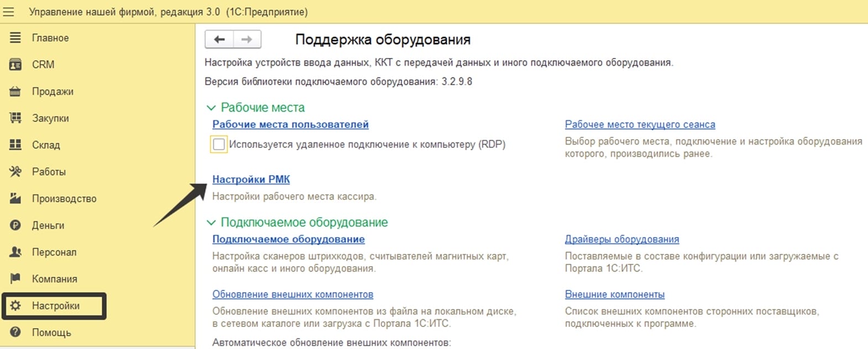
Task: Click the Персонал people icon
Action: tap(15, 252)
